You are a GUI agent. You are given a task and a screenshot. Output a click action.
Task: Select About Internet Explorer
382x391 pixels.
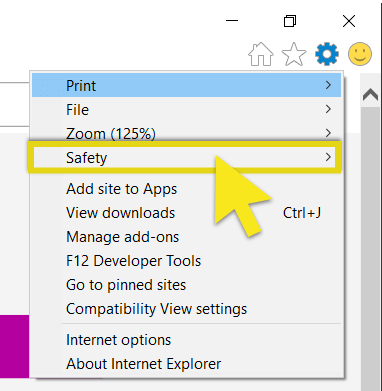(186, 364)
